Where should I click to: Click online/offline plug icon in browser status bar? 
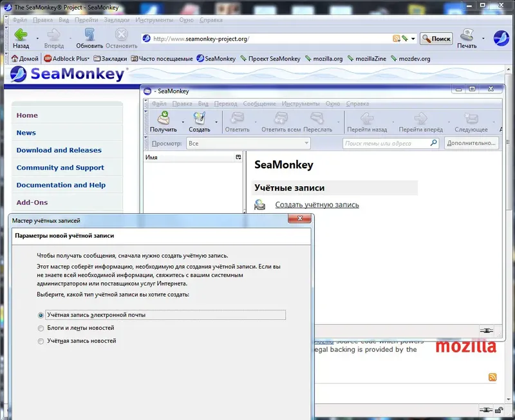(x=486, y=410)
